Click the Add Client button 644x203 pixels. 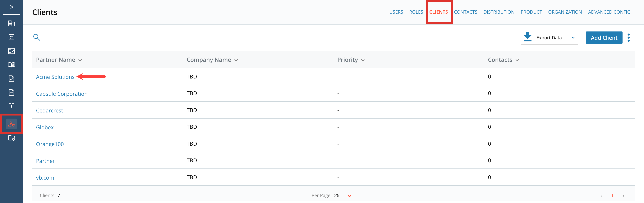(x=604, y=38)
